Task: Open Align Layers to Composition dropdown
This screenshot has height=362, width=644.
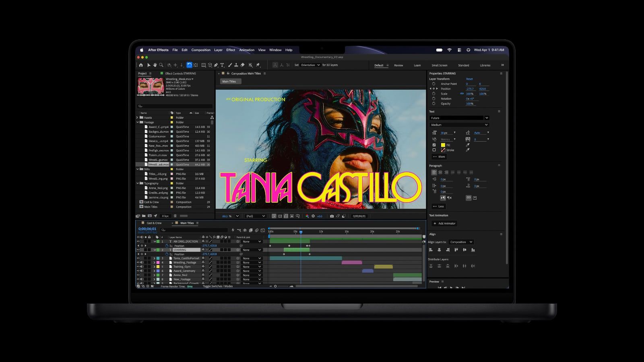Action: (461, 242)
